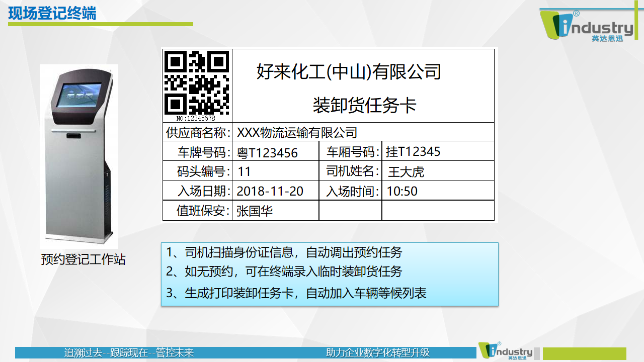Click the caption 预约登记工作站
The height and width of the screenshot is (362, 644).
(x=83, y=259)
